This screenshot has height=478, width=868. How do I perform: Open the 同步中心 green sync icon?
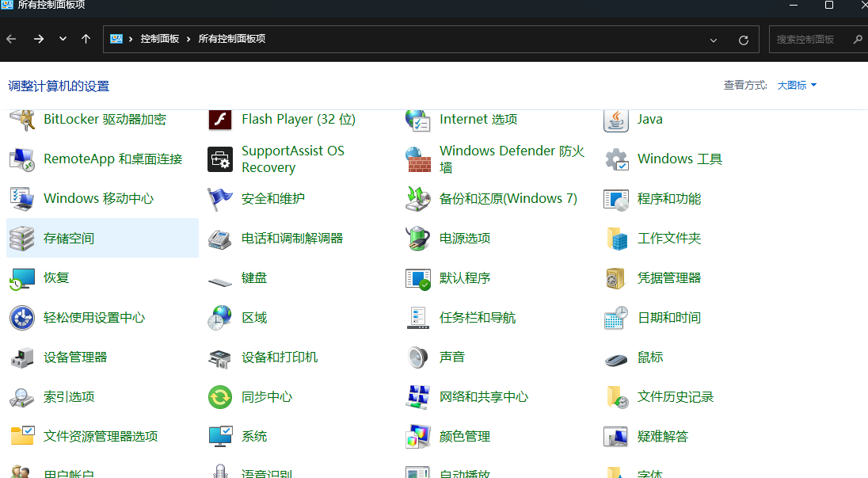click(x=219, y=397)
